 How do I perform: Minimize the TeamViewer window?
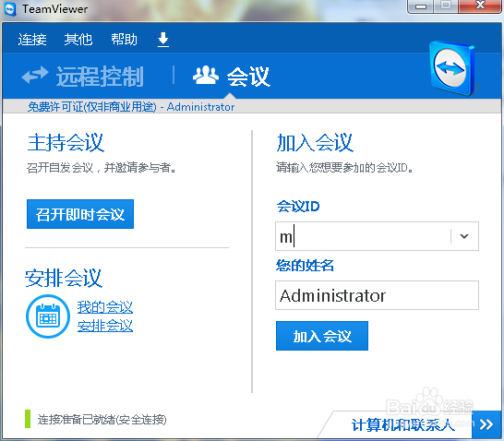420,6
